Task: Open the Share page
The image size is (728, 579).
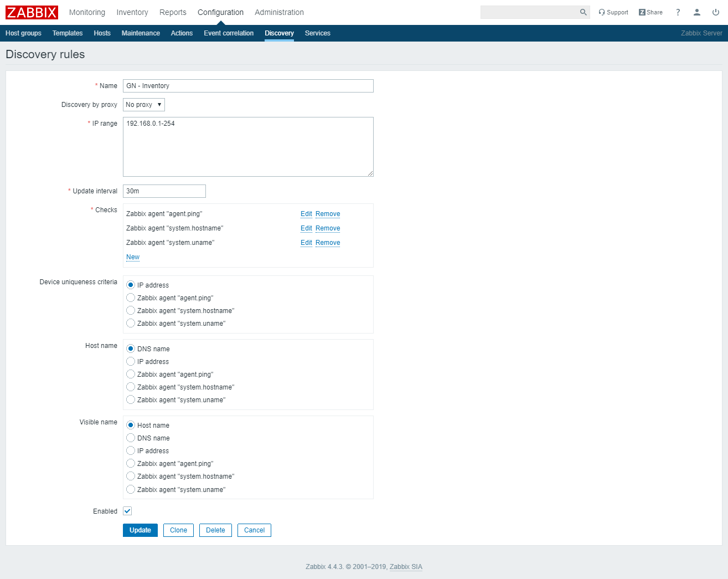Action: (x=650, y=12)
